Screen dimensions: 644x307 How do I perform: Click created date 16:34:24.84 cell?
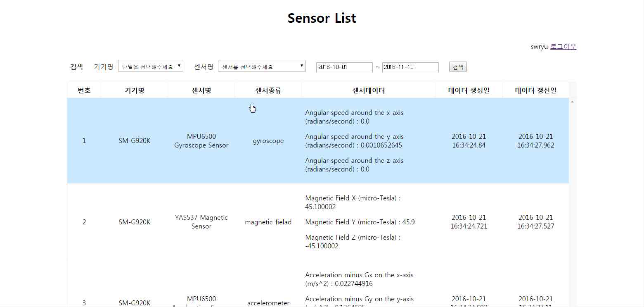pyautogui.click(x=469, y=141)
